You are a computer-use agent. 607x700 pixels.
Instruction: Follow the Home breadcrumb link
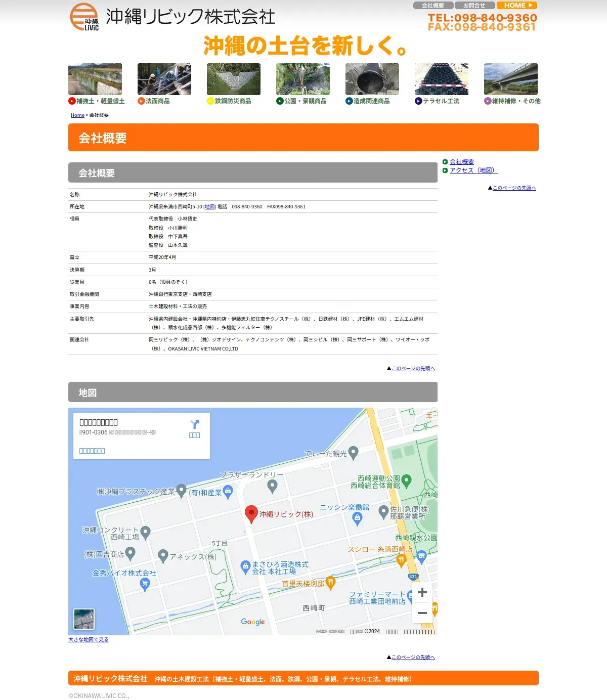[x=77, y=115]
